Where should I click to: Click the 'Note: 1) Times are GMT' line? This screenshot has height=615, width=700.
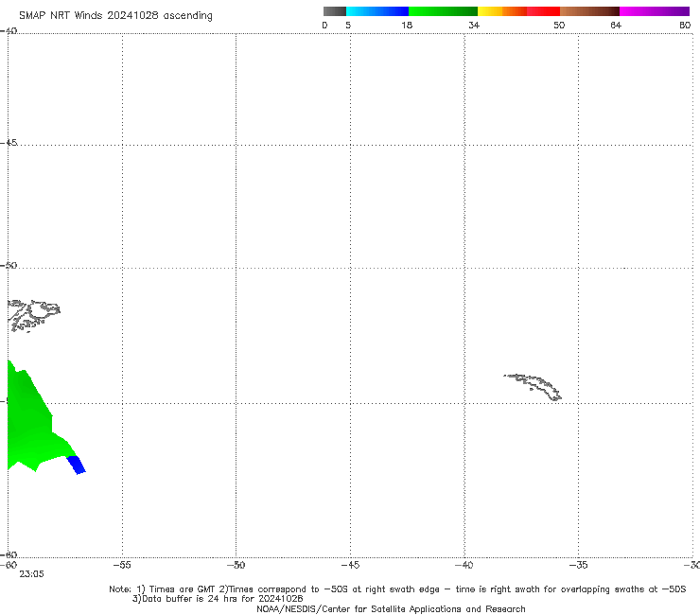(x=397, y=589)
